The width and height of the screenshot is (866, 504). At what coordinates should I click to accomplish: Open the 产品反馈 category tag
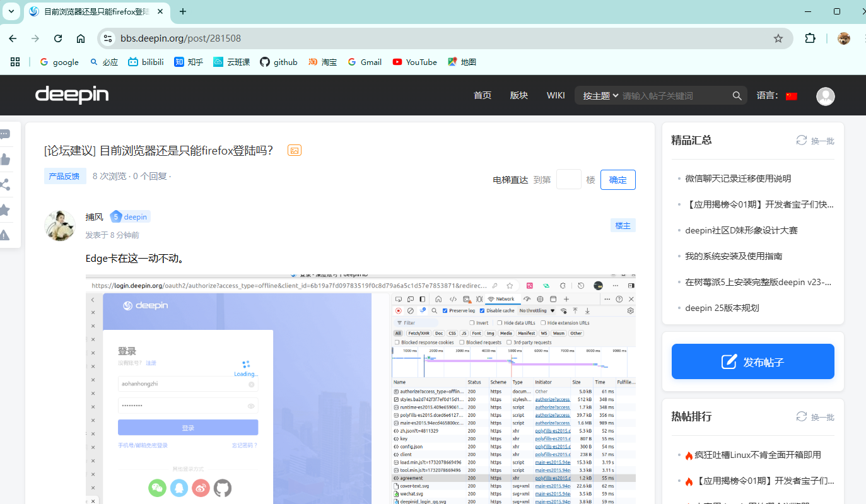coord(64,176)
